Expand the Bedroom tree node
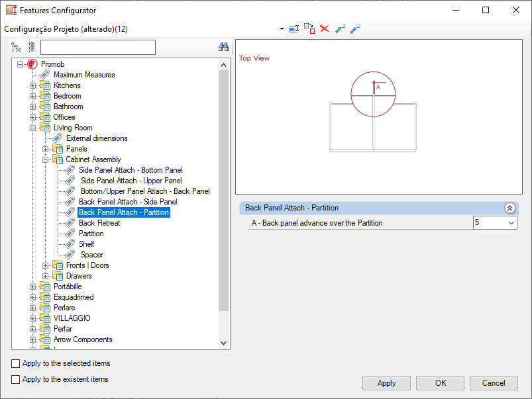 point(32,96)
